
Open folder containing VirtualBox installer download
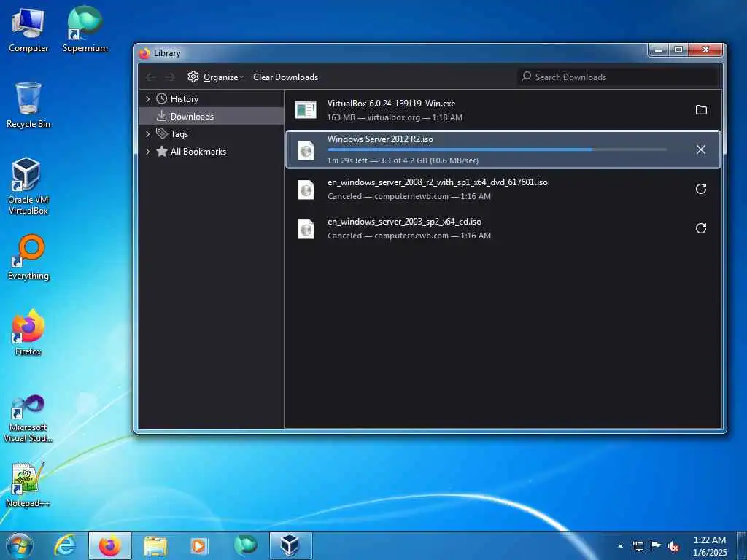click(701, 110)
